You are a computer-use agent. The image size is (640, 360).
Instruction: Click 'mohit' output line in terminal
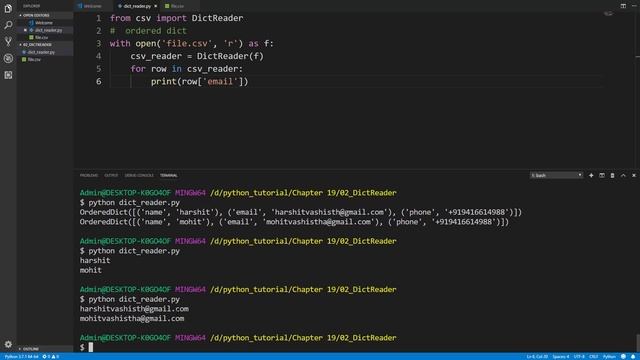91,270
